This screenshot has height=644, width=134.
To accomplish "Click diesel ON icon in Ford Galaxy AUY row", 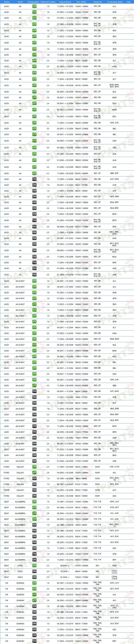I will click(x=34, y=490).
